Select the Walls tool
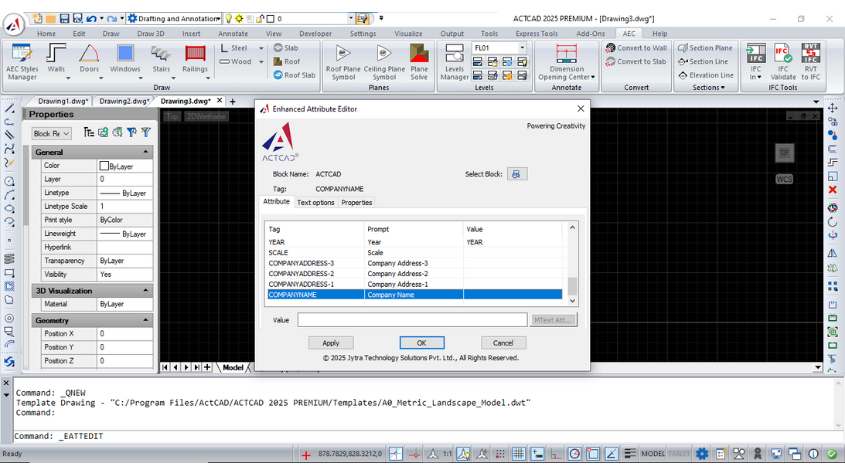This screenshot has width=845, height=475. 56,59
